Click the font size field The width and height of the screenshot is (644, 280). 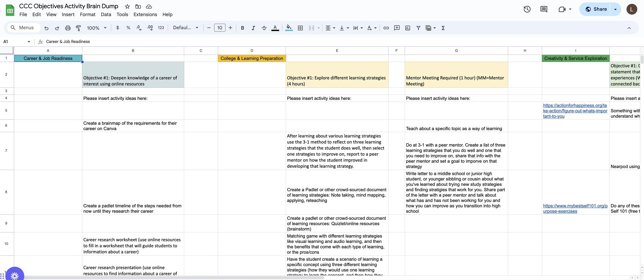pyautogui.click(x=220, y=28)
